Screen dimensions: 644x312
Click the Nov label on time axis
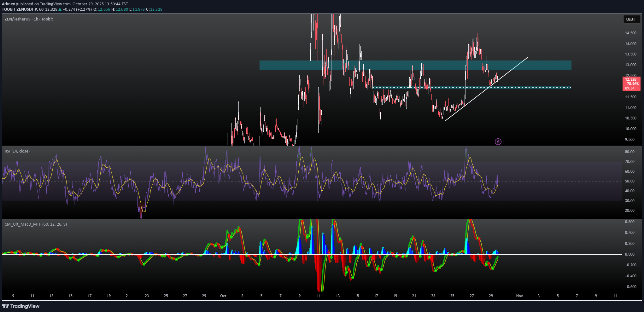pyautogui.click(x=519, y=296)
